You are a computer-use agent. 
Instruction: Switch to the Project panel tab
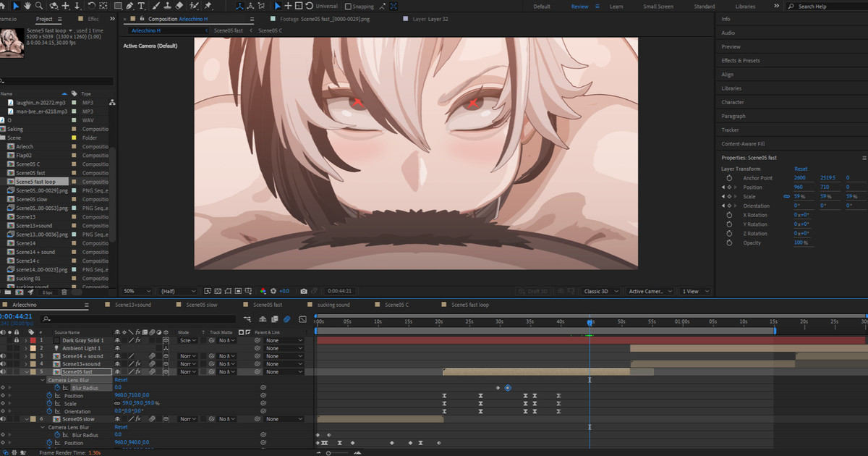(44, 19)
